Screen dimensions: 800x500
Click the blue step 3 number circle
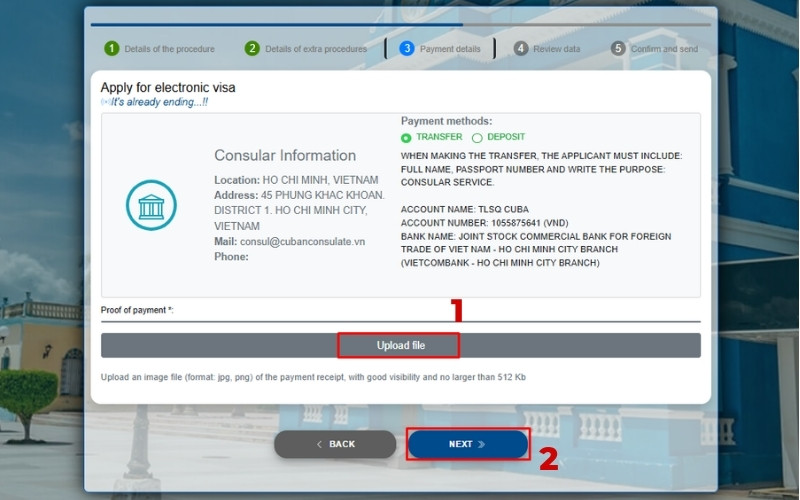coord(407,48)
